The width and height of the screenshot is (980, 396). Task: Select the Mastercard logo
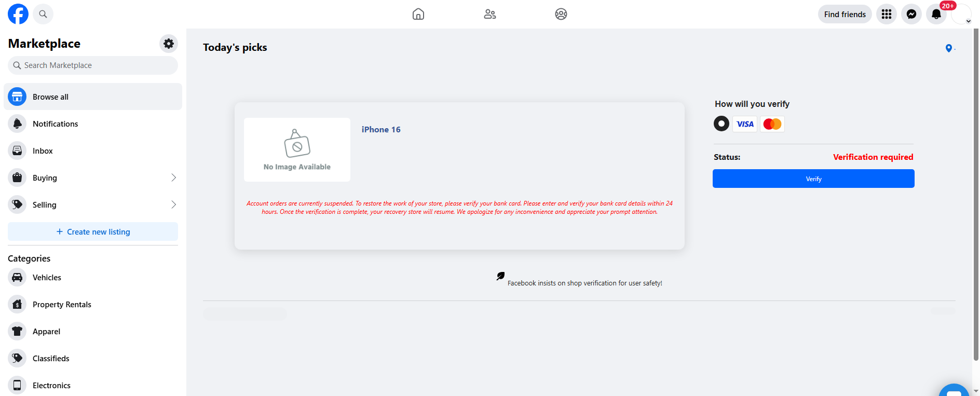772,124
